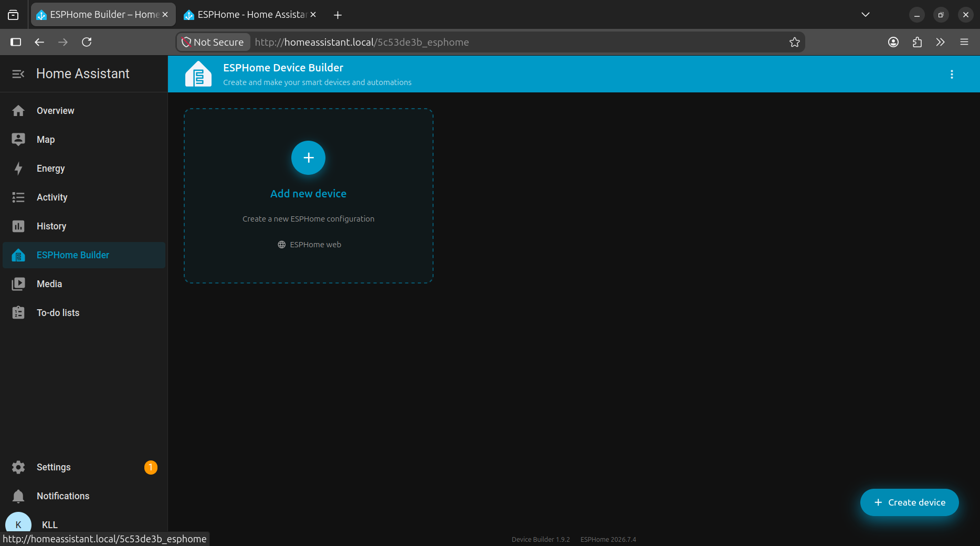Click the Create device button
Viewport: 980px width, 546px height.
910,502
